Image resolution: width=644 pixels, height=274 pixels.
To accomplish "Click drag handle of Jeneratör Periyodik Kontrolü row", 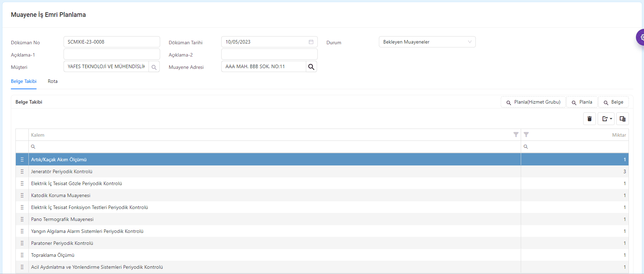I will click(22, 171).
